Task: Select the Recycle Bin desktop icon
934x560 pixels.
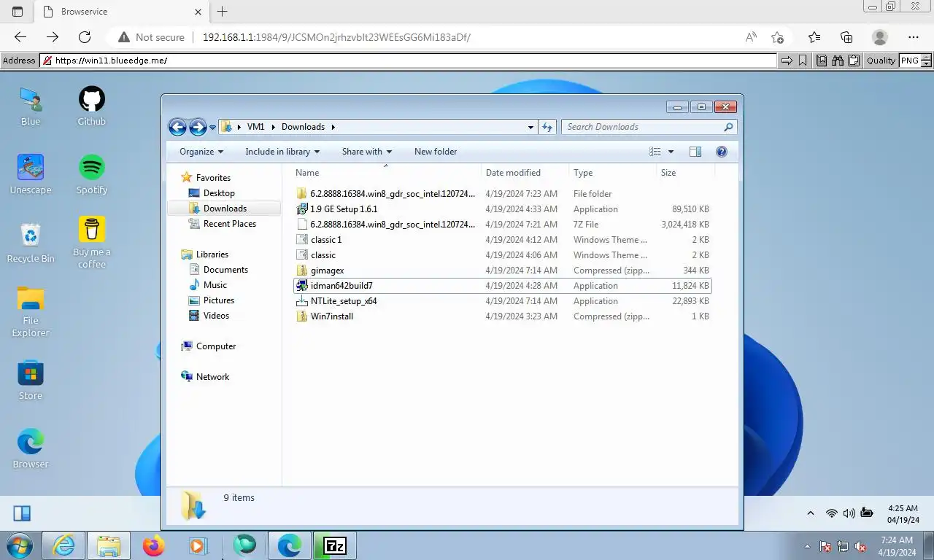Action: pyautogui.click(x=31, y=243)
